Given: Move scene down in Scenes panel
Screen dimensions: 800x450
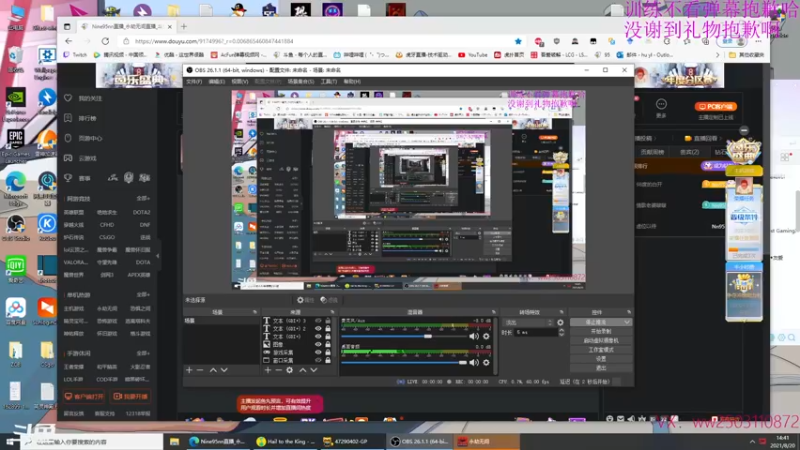Looking at the screenshot, I should tap(224, 370).
